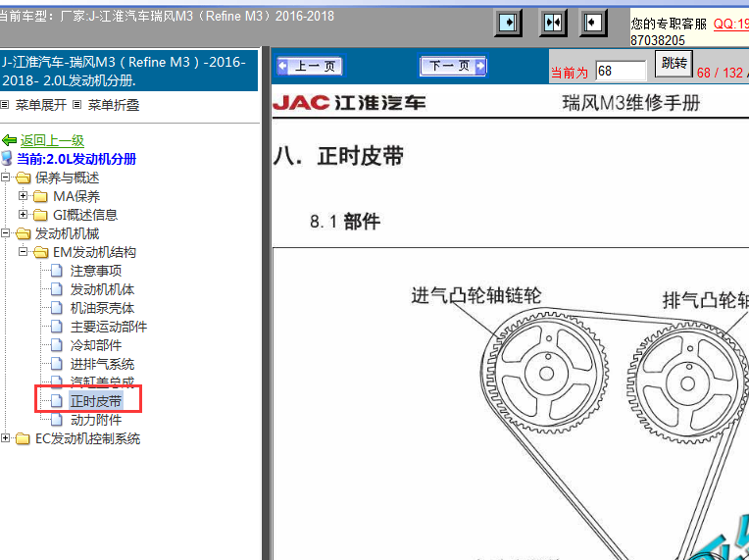749x560 pixels.
Task: Expand the EC发动机控制系统 folder
Action: coord(5,438)
